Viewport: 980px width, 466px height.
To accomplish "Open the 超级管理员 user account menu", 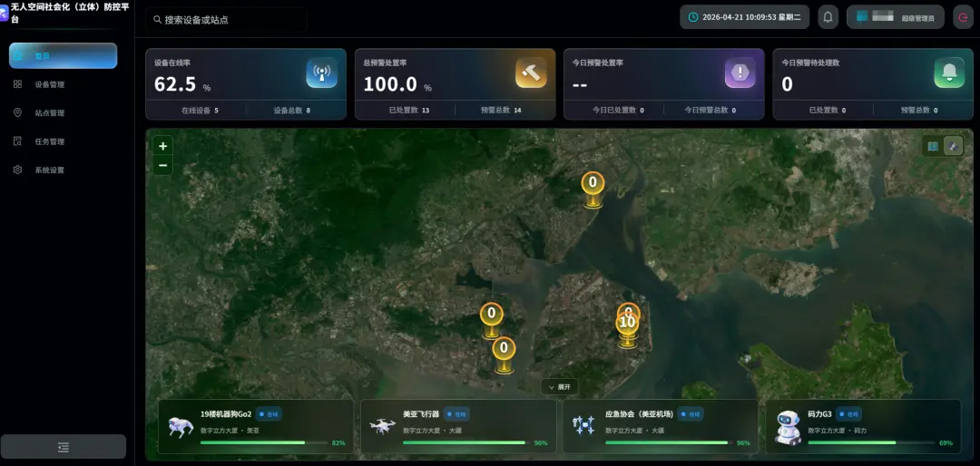I will (x=895, y=17).
